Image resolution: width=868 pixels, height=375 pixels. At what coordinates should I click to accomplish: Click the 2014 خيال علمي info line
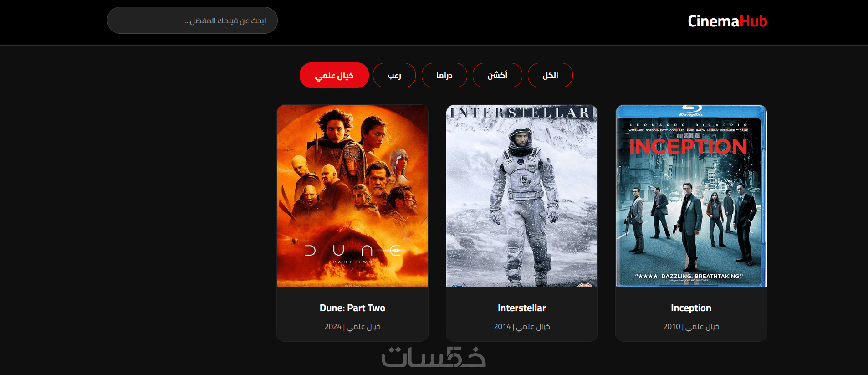522,327
